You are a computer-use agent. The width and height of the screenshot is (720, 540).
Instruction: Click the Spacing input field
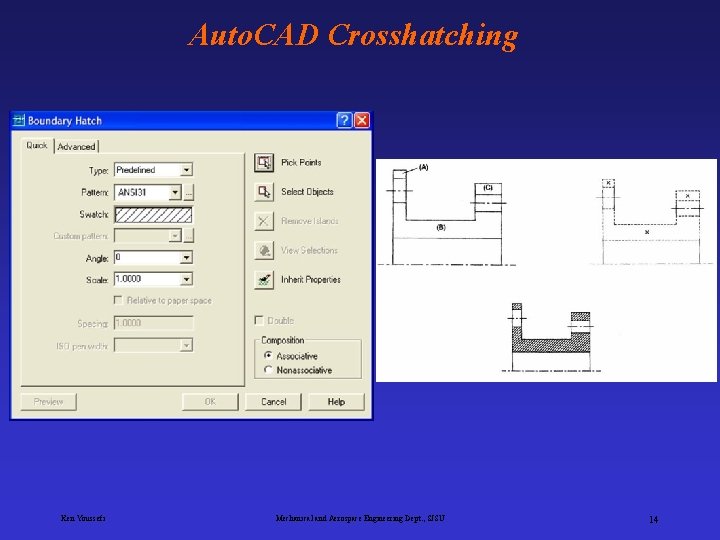(x=153, y=323)
